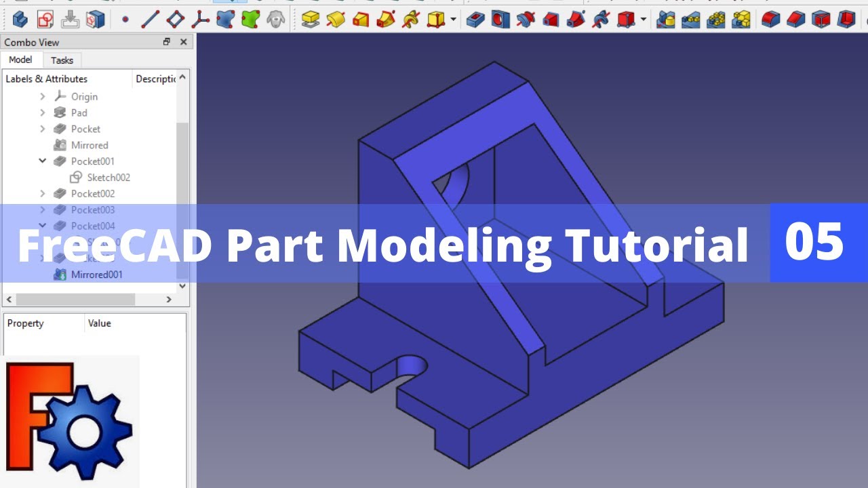Select the Additive helix tool
868x488 pixels.
411,19
